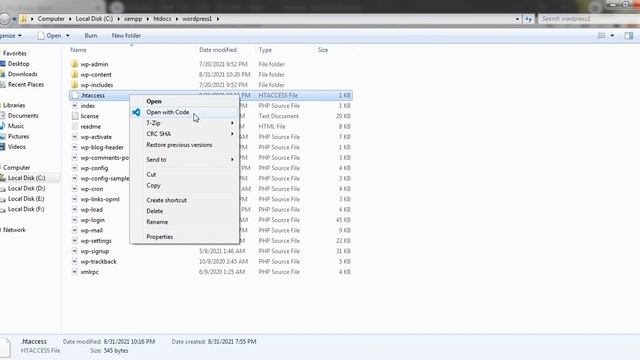Click the VS Code icon in context menu
The height and width of the screenshot is (360, 640).
point(136,112)
